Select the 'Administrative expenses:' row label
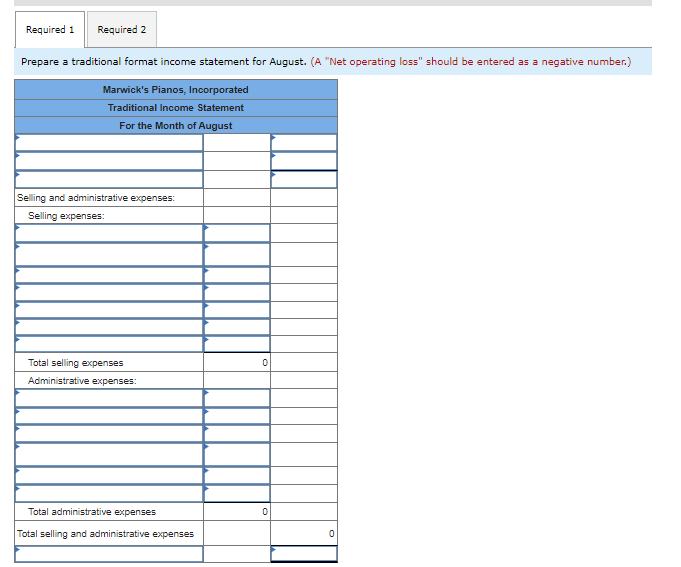 (82, 381)
